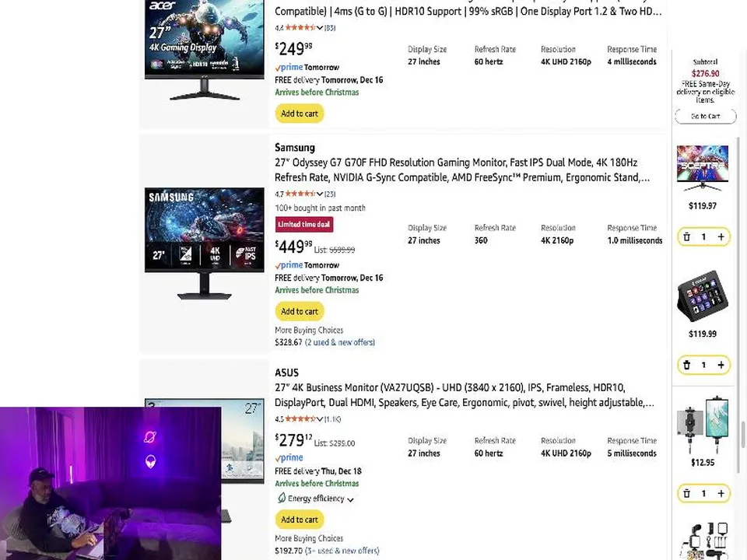The width and height of the screenshot is (747, 560).
Task: Click the star rating of the ASUS monitor
Action: [299, 419]
